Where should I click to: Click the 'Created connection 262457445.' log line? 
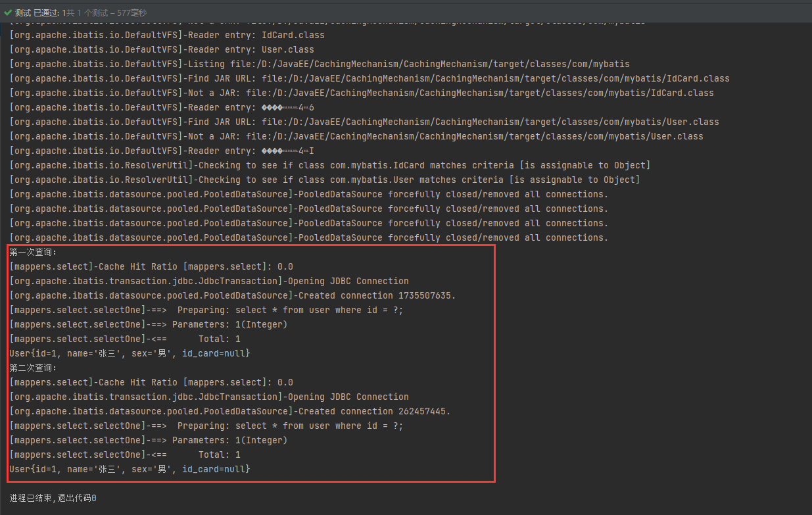coord(230,412)
